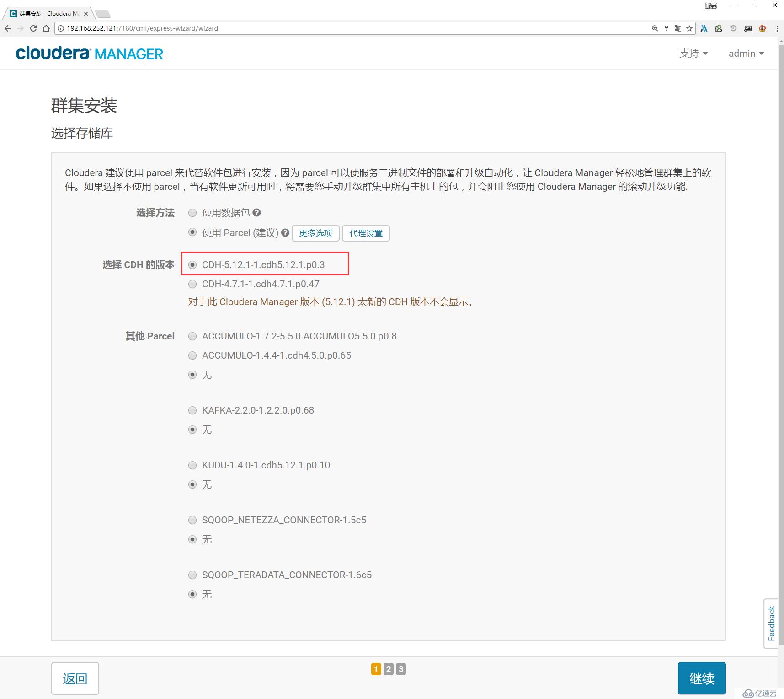
Task: Click help icon next to 使用 Parcel (建议)
Action: pyautogui.click(x=285, y=233)
